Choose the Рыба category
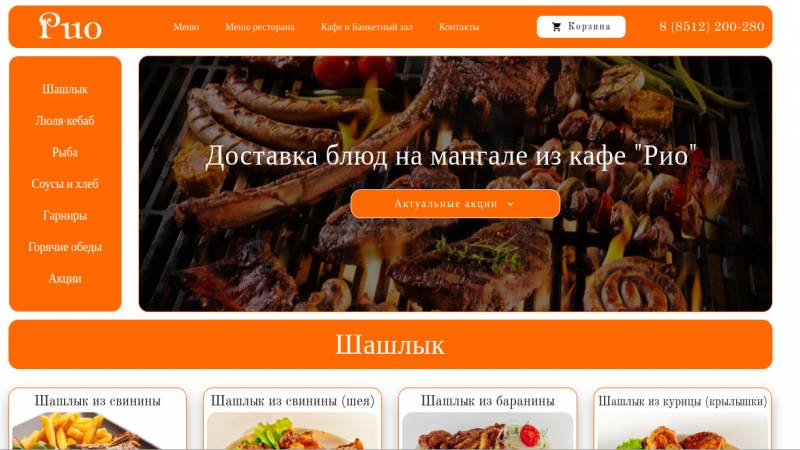The height and width of the screenshot is (450, 800). 65,153
